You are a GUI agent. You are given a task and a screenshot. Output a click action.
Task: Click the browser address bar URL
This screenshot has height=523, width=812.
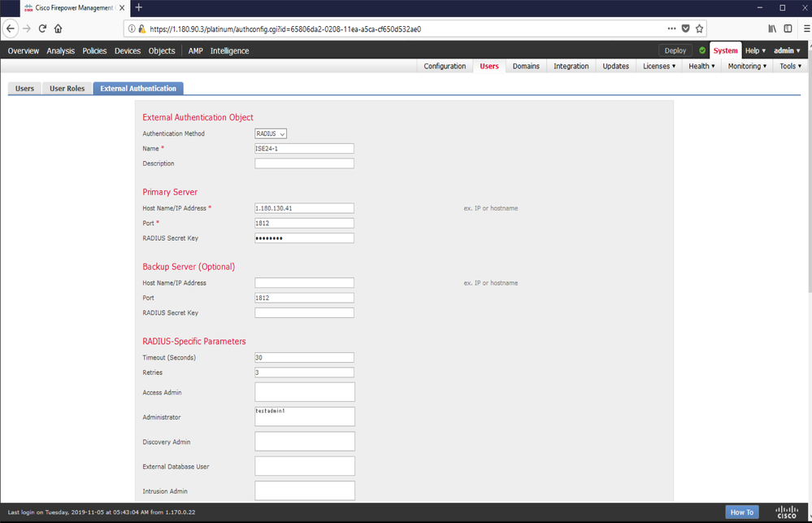click(x=284, y=29)
